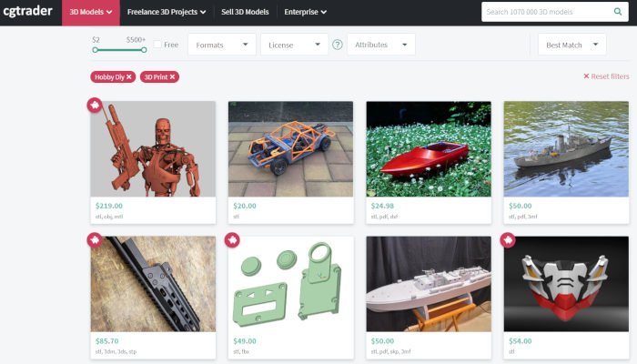Enable the Free checkbox
This screenshot has width=637, height=364.
(x=158, y=45)
